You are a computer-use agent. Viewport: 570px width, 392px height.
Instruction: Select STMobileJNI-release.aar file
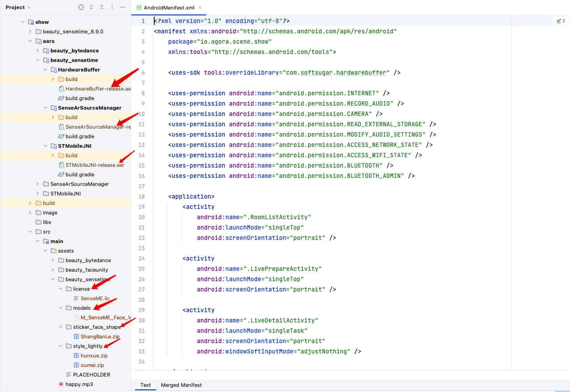(95, 165)
